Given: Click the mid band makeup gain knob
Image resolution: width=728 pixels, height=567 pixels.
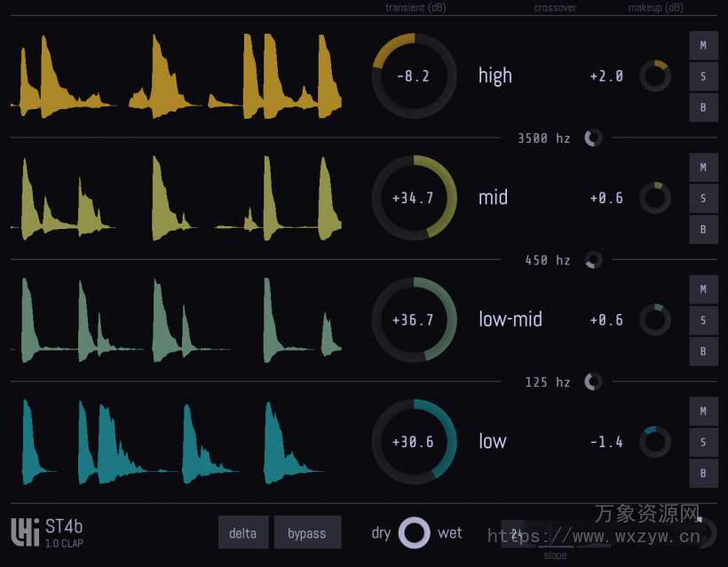Looking at the screenshot, I should (x=655, y=198).
